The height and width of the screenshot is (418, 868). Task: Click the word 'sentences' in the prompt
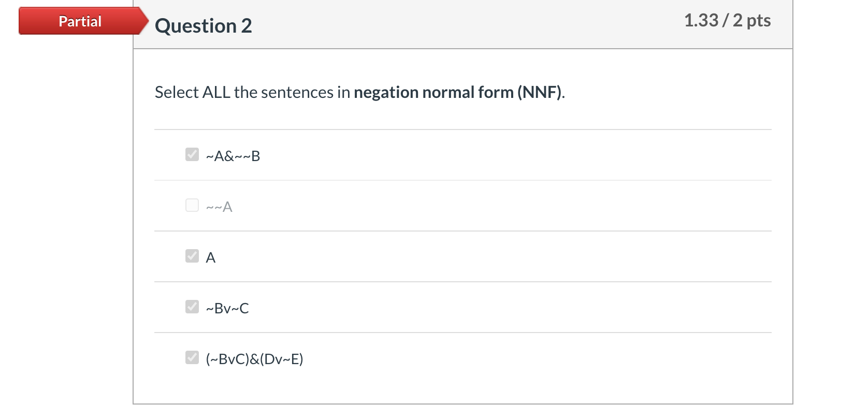[297, 92]
